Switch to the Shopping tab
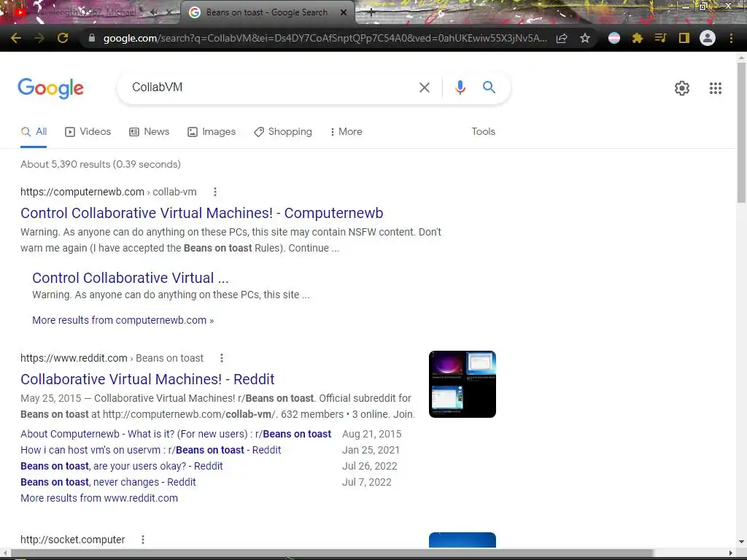This screenshot has height=560, width=747. (x=282, y=132)
